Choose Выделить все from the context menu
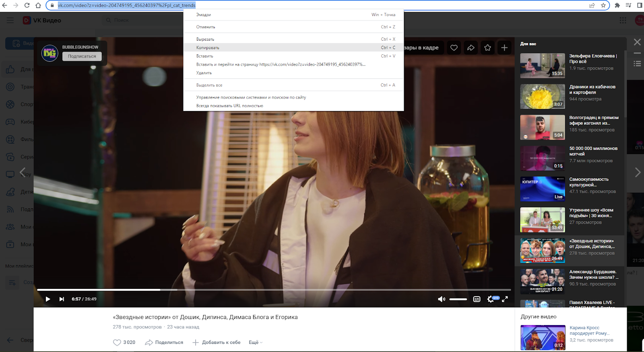This screenshot has width=644, height=352. [x=209, y=85]
